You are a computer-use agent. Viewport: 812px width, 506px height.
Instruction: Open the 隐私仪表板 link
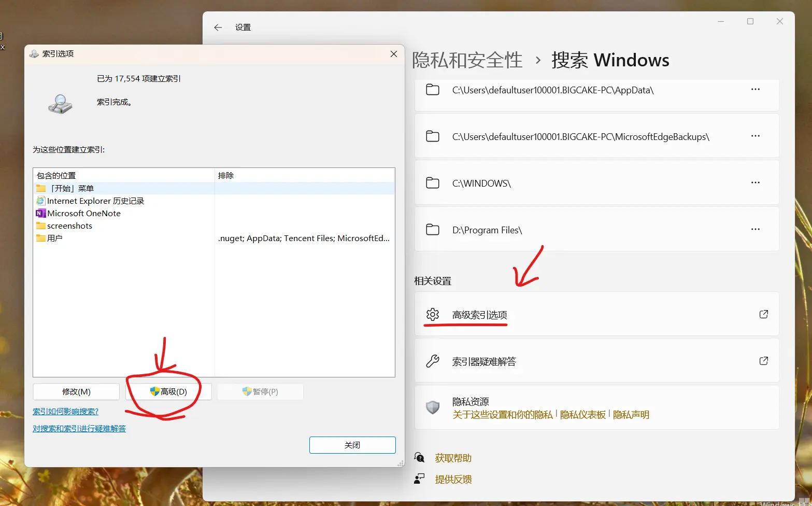583,415
